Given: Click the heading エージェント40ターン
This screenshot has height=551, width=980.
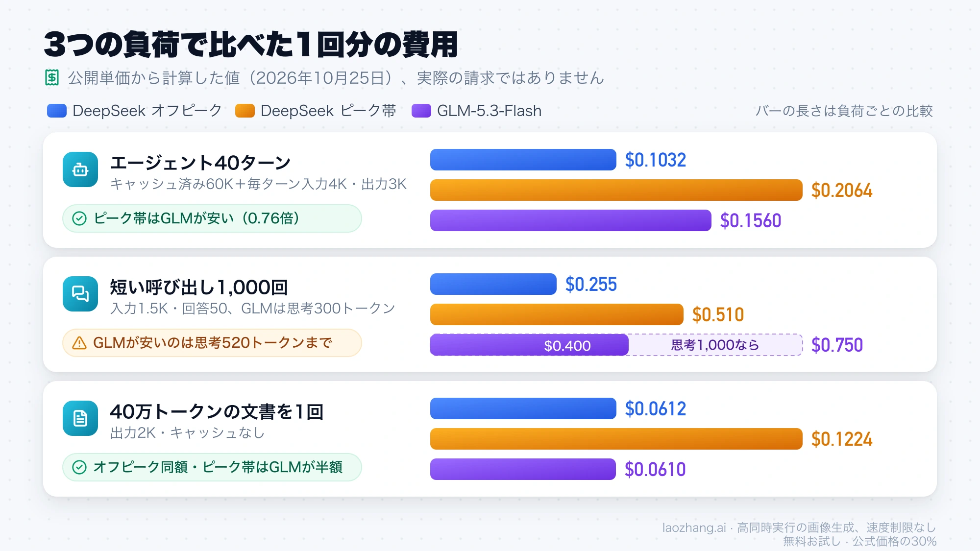Looking at the screenshot, I should 200,163.
